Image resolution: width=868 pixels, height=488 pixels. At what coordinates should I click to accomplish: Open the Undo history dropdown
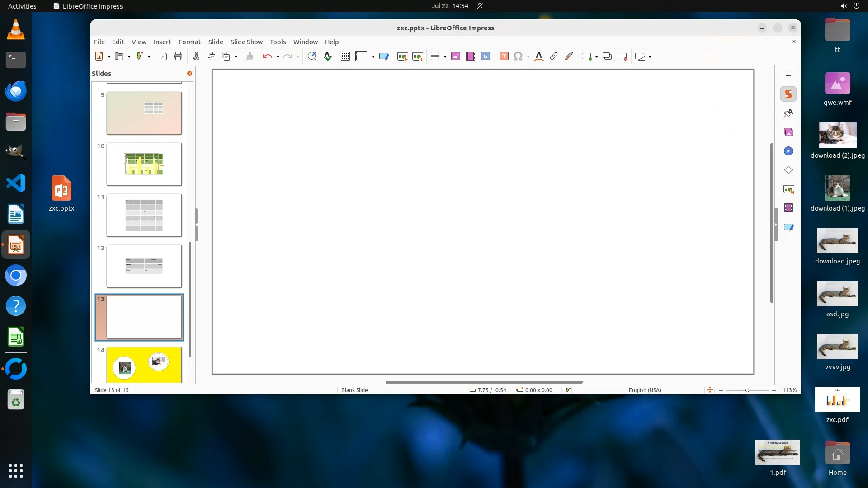click(278, 57)
